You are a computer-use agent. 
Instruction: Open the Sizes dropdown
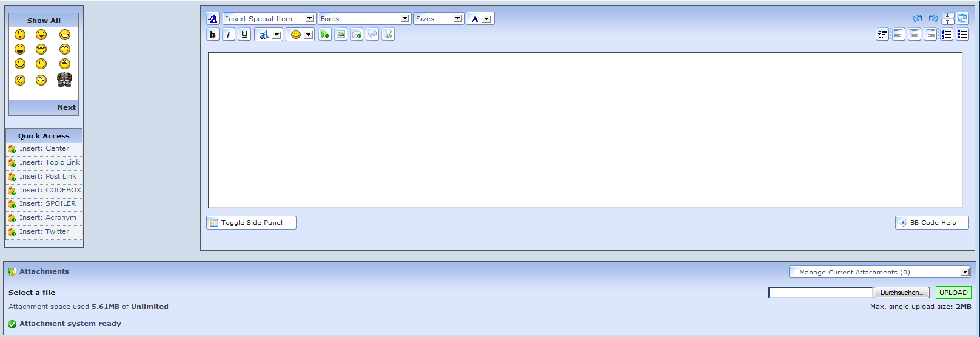click(438, 19)
